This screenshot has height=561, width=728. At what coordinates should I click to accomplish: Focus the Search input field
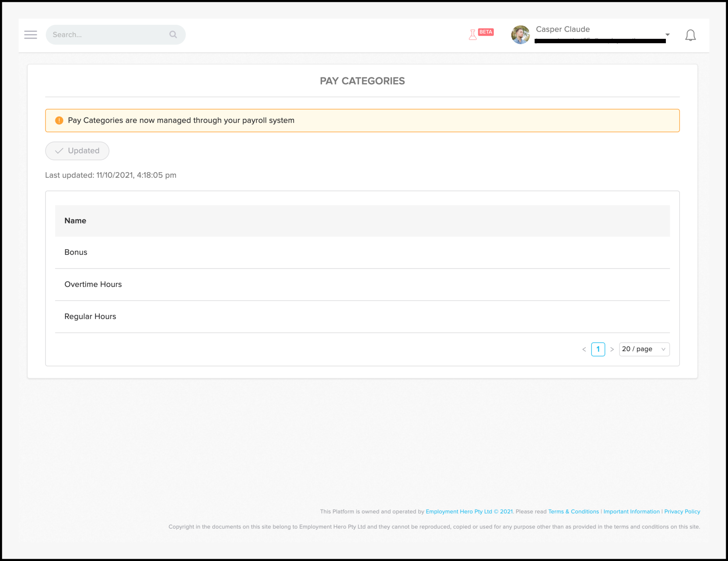click(x=108, y=35)
